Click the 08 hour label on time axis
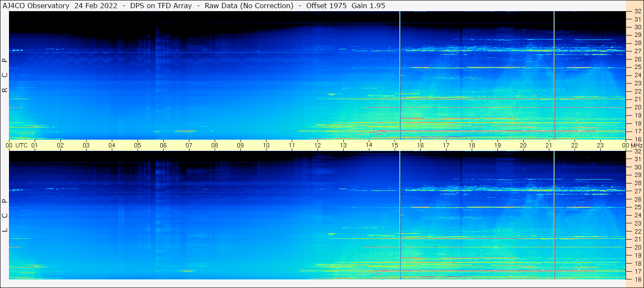This screenshot has width=644, height=288. (215, 145)
